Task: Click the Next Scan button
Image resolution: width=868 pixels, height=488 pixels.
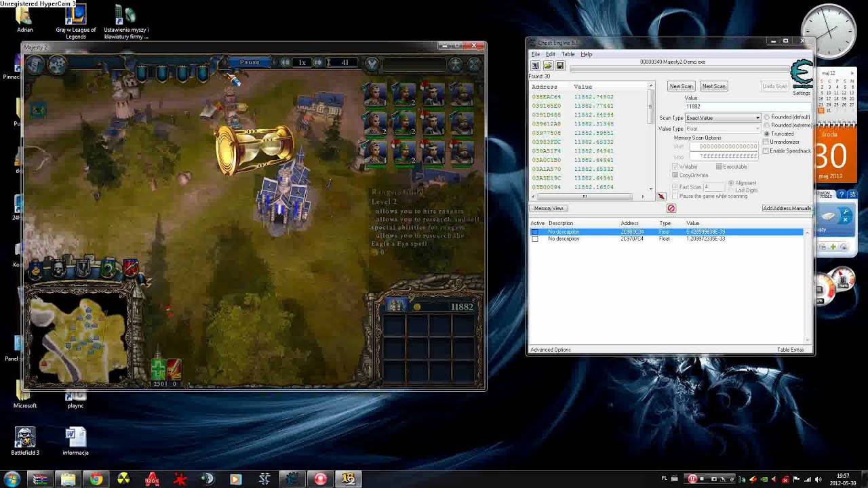Action: [x=714, y=86]
